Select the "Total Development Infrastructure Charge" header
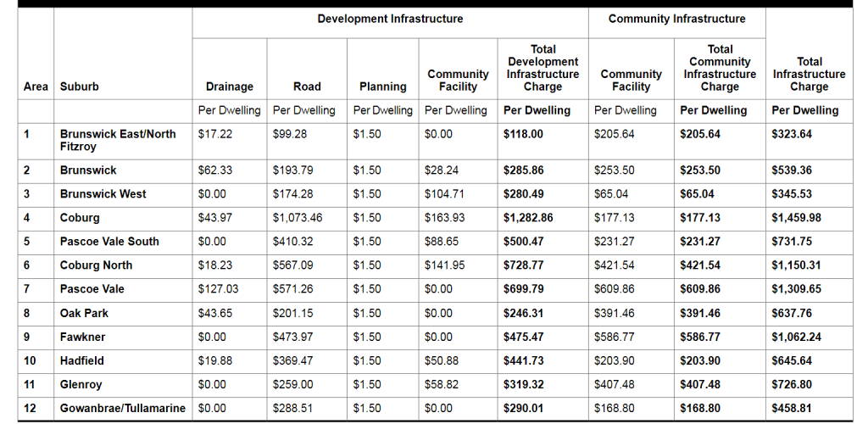Image resolution: width=868 pixels, height=424 pixels. [542, 68]
